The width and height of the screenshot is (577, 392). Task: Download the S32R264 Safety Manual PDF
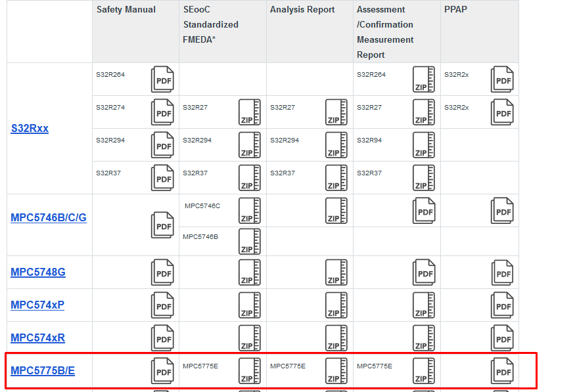162,79
